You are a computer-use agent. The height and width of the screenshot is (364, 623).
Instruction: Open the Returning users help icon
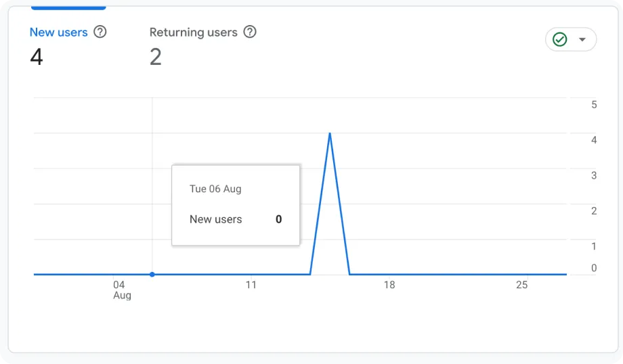250,32
